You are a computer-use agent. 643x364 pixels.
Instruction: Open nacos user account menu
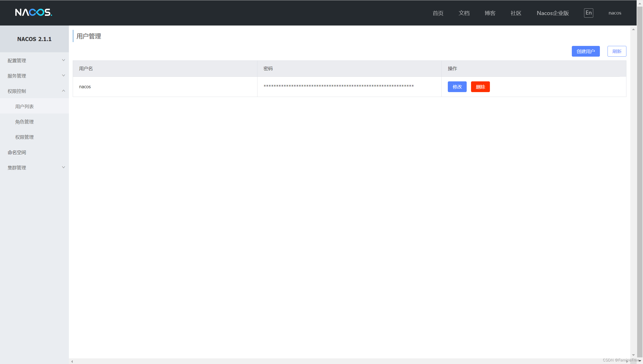point(615,13)
